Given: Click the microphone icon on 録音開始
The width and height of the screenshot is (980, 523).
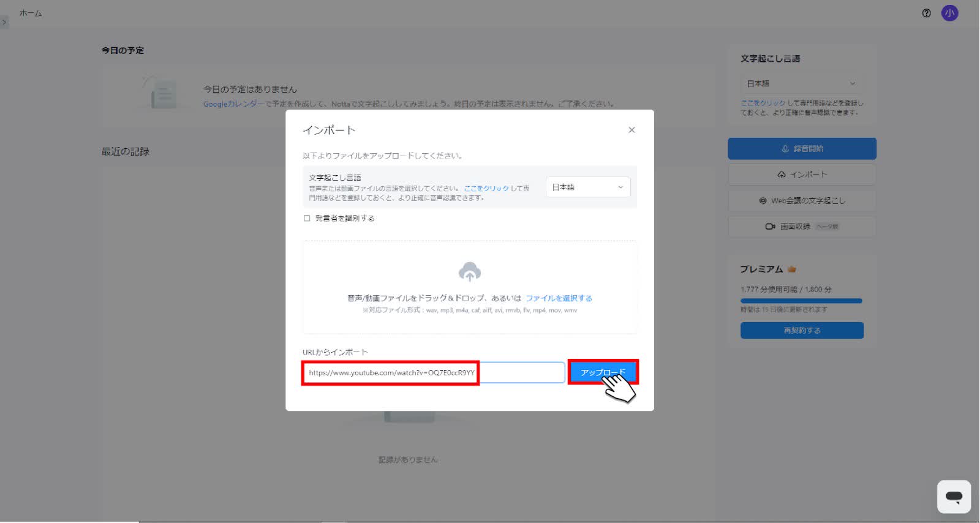Looking at the screenshot, I should click(785, 149).
